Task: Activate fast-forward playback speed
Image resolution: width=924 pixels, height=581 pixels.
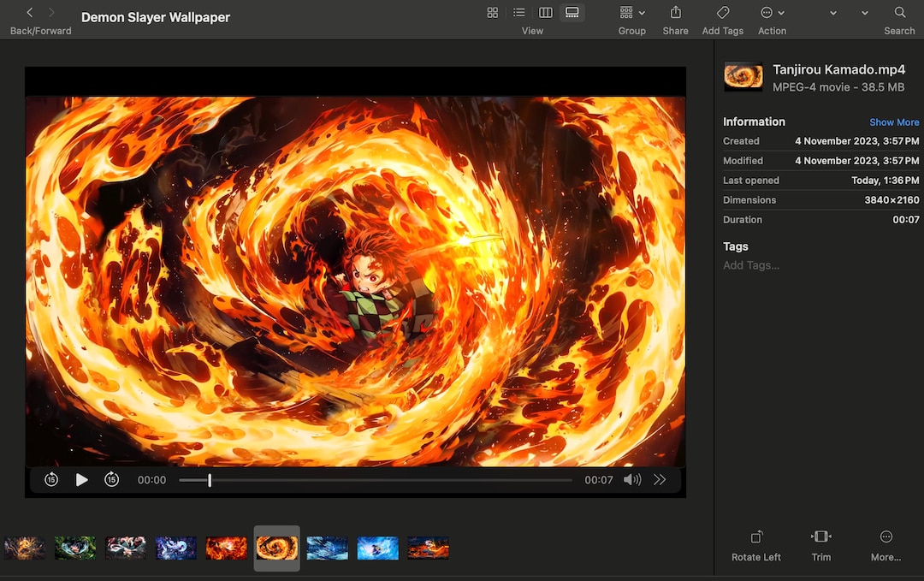Action: click(x=659, y=479)
